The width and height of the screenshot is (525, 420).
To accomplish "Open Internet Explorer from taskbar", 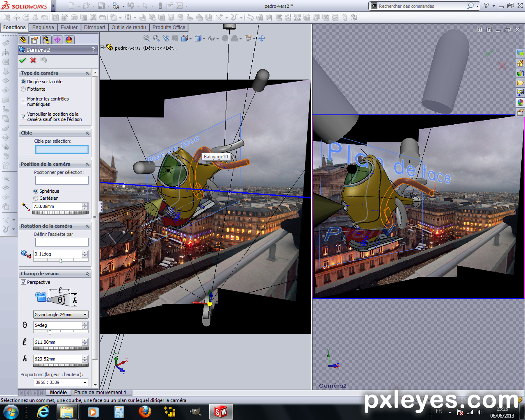I will tap(43, 411).
